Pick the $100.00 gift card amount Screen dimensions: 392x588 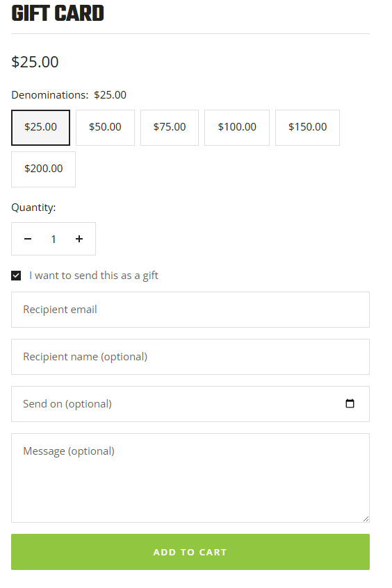click(237, 128)
